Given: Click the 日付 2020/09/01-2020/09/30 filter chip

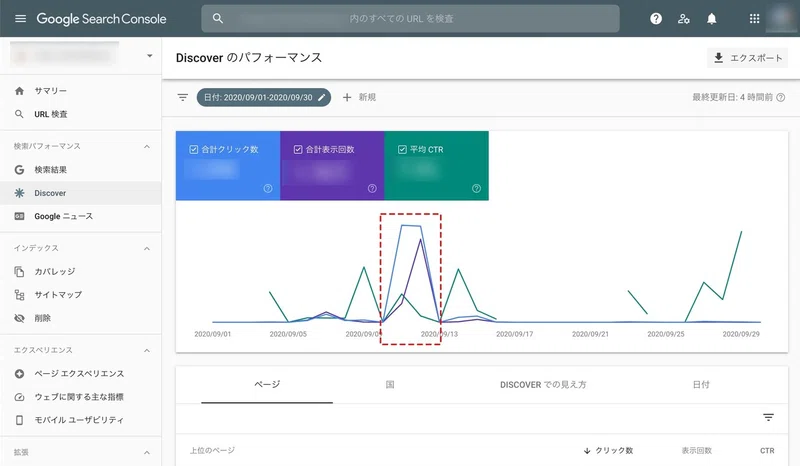Looking at the screenshot, I should [263, 97].
